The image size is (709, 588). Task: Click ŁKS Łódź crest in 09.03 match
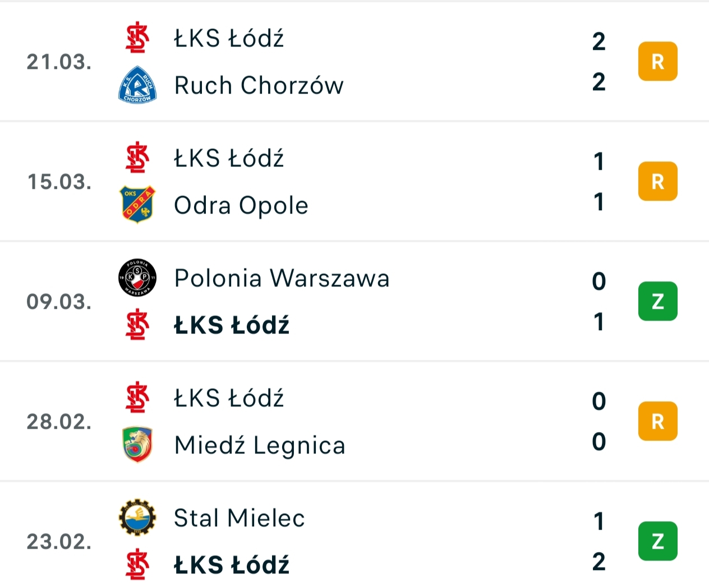click(x=137, y=325)
